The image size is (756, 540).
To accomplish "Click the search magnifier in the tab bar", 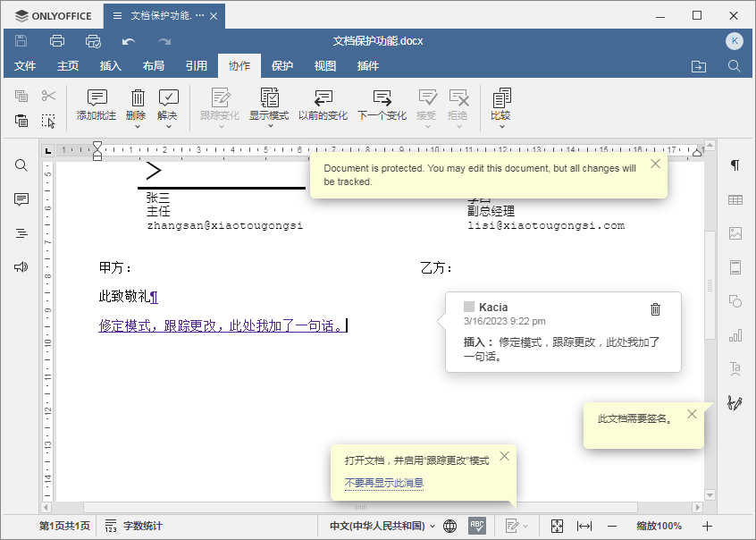I will (735, 66).
